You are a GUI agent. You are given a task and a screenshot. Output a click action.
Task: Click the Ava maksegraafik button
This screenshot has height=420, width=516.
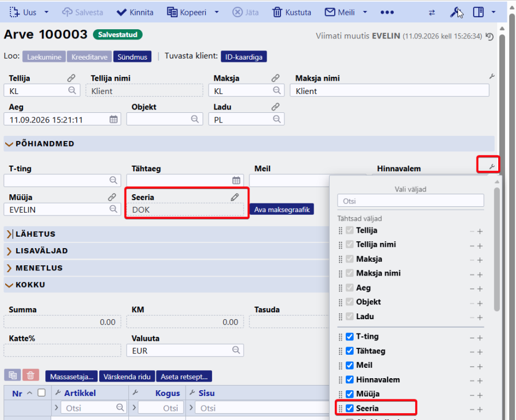click(x=282, y=210)
